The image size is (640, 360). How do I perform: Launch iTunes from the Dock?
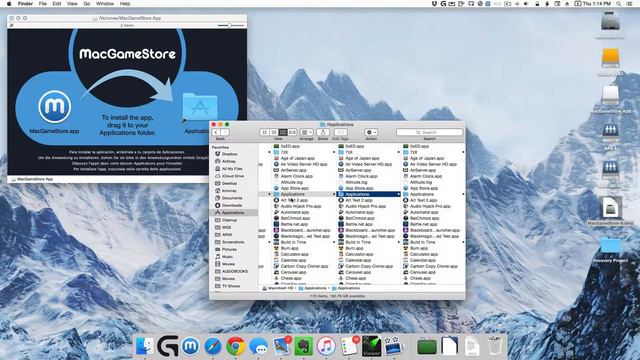click(x=326, y=346)
